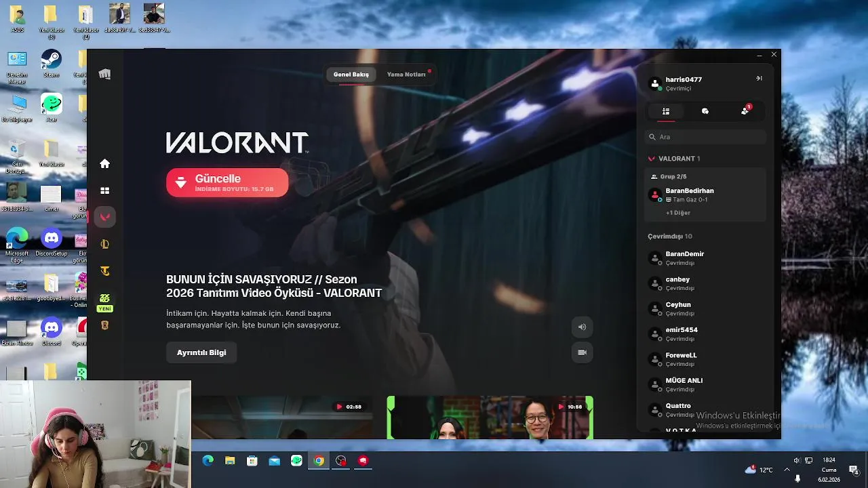Open Microsoft Store from the taskbar
Image resolution: width=868 pixels, height=488 pixels.
252,461
